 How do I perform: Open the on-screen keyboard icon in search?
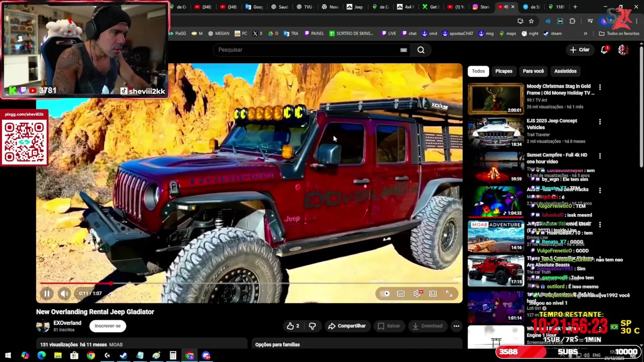tap(404, 50)
